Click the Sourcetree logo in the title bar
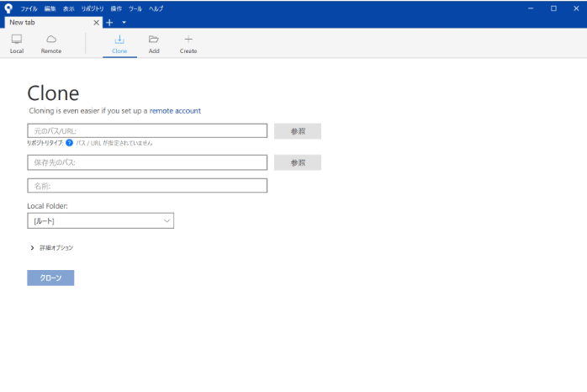This screenshot has height=392, width=587. (x=8, y=8)
